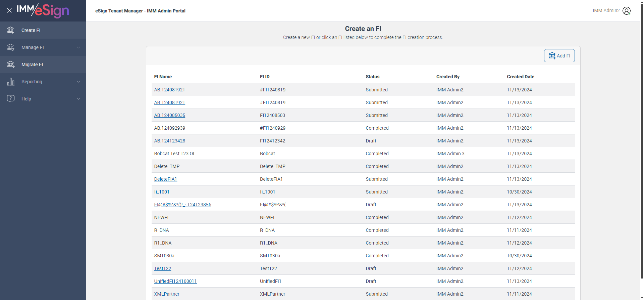Click the Manage FI gear-bank icon
This screenshot has height=300, width=644.
[11, 47]
